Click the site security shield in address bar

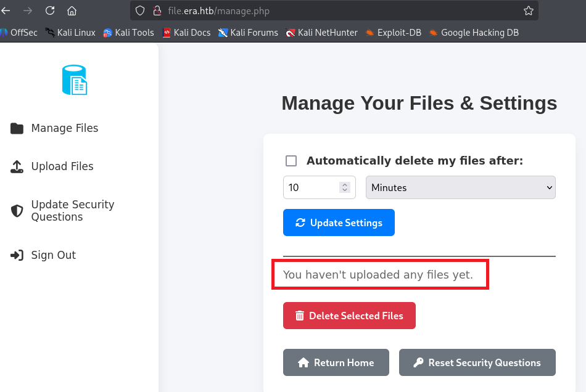[140, 10]
